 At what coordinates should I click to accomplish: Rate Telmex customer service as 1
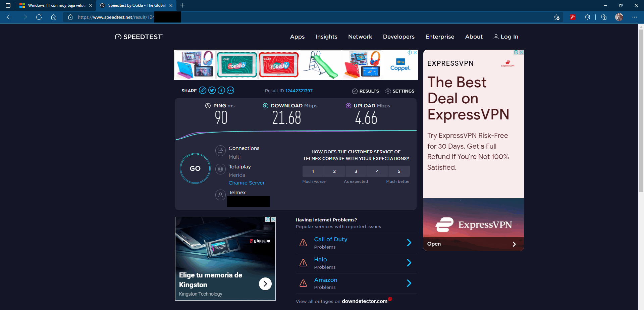point(313,171)
